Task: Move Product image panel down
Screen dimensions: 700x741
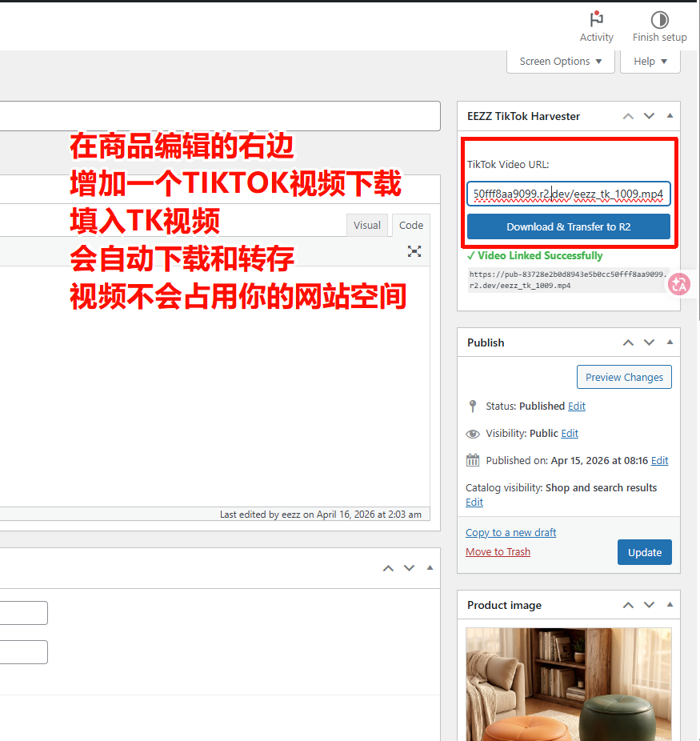Action: click(650, 605)
